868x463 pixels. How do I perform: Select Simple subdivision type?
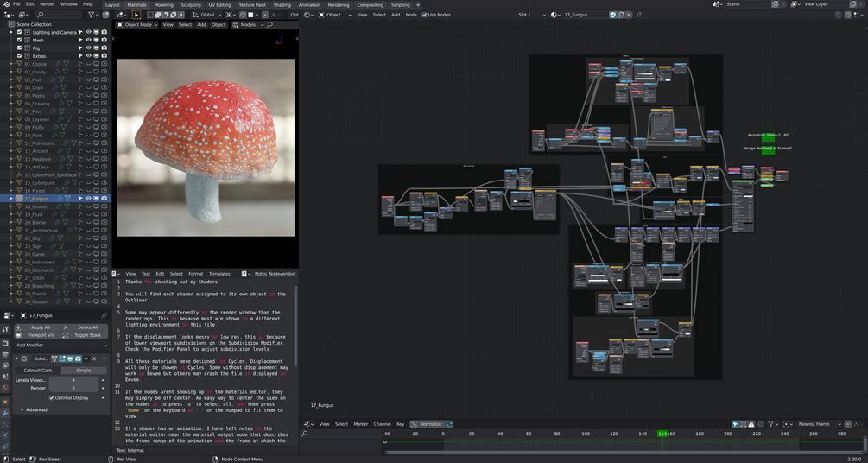(84, 370)
